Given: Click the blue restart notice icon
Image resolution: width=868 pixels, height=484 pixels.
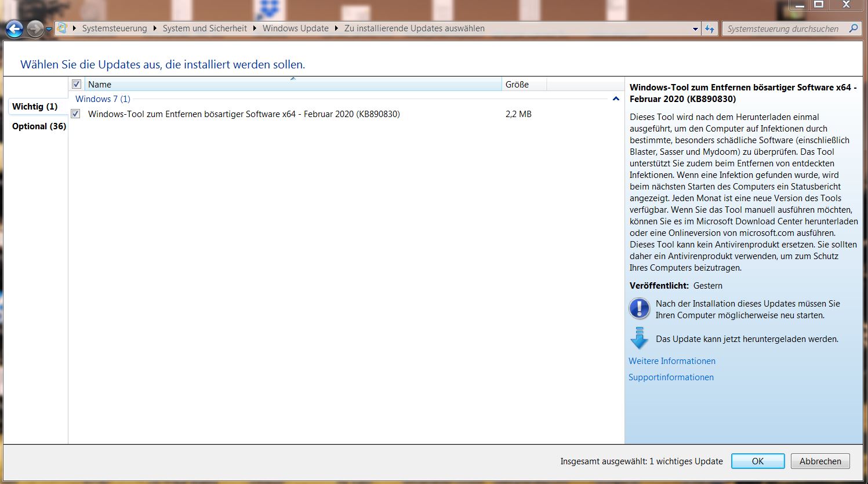Looking at the screenshot, I should pos(639,309).
